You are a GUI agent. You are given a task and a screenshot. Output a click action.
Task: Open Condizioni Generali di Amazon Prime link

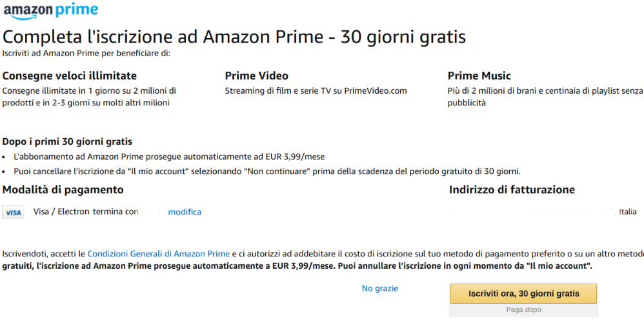click(159, 253)
